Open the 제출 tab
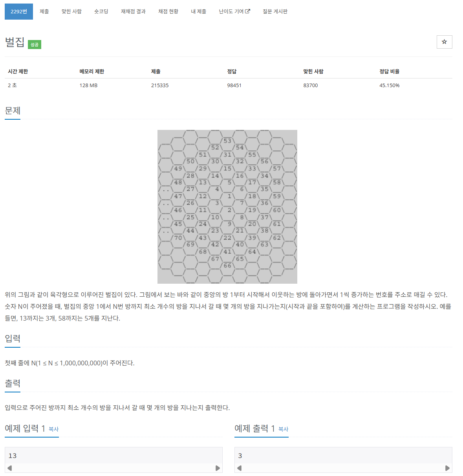Screen dimensions: 463x476 click(x=44, y=11)
